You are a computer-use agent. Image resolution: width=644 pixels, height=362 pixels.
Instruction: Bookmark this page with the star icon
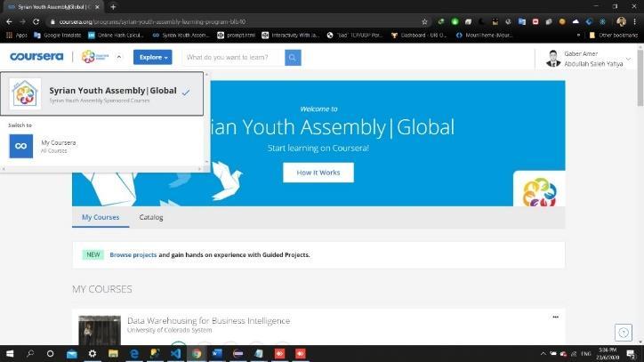pyautogui.click(x=424, y=21)
